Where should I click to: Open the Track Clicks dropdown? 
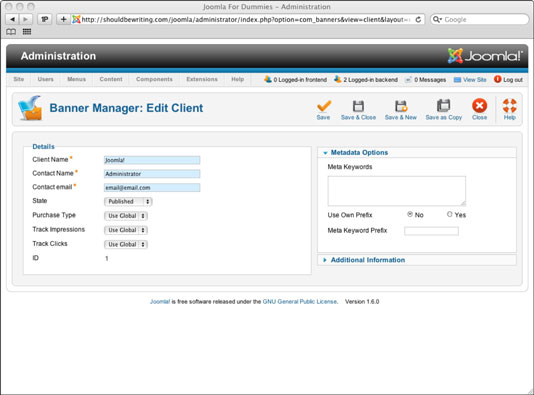126,244
